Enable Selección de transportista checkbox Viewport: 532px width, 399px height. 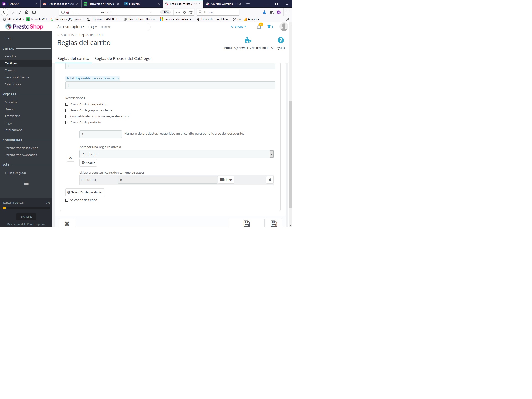coord(67,104)
